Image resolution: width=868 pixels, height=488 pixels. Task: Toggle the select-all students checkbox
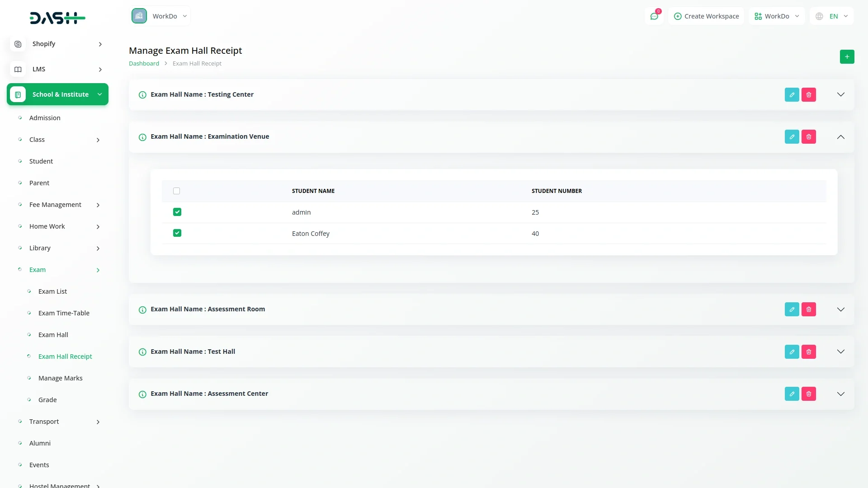click(x=177, y=191)
